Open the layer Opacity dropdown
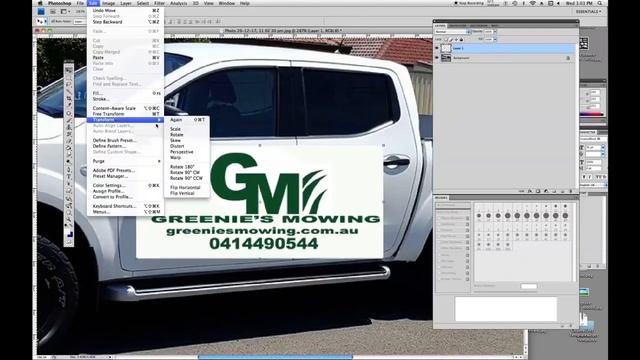Viewport: 640px width, 360px height. (x=495, y=31)
